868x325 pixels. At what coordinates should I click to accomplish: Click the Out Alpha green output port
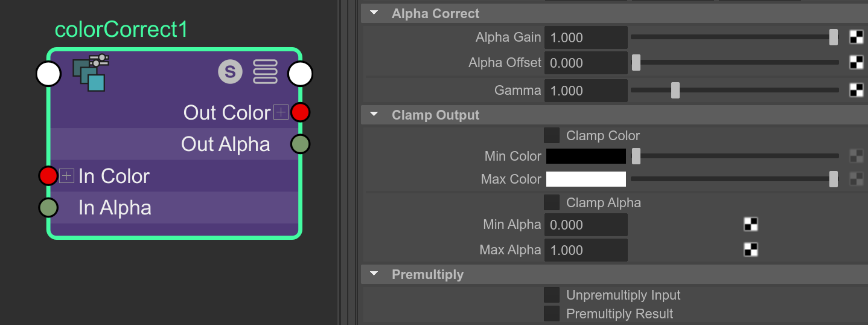pyautogui.click(x=300, y=144)
